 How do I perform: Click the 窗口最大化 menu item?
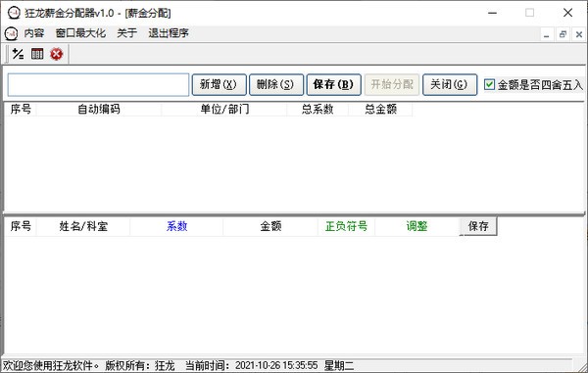pos(80,33)
